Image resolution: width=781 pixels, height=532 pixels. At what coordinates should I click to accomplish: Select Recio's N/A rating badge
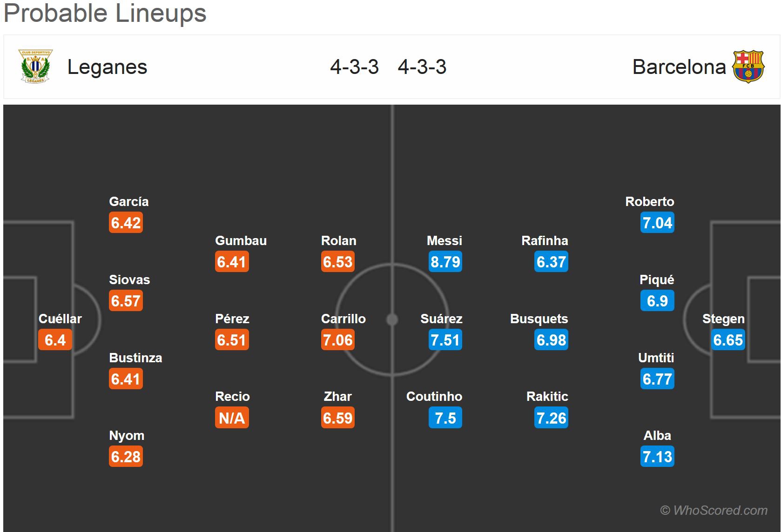pyautogui.click(x=232, y=418)
